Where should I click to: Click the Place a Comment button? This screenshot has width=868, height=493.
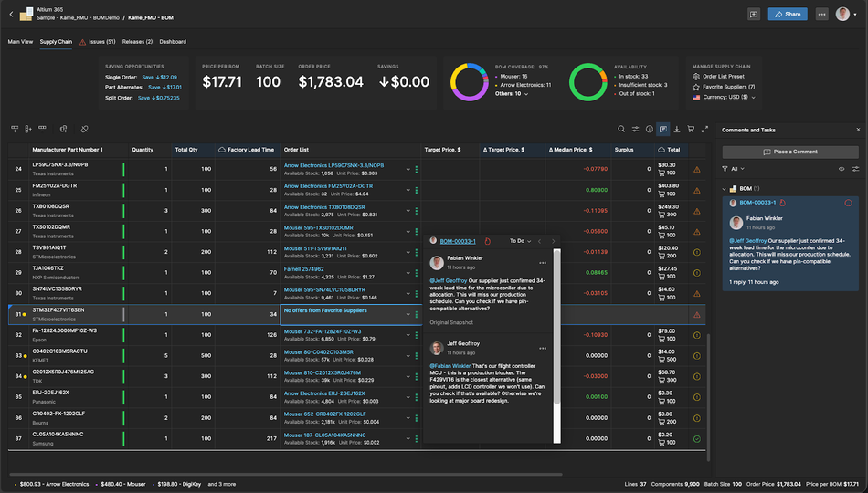click(791, 152)
